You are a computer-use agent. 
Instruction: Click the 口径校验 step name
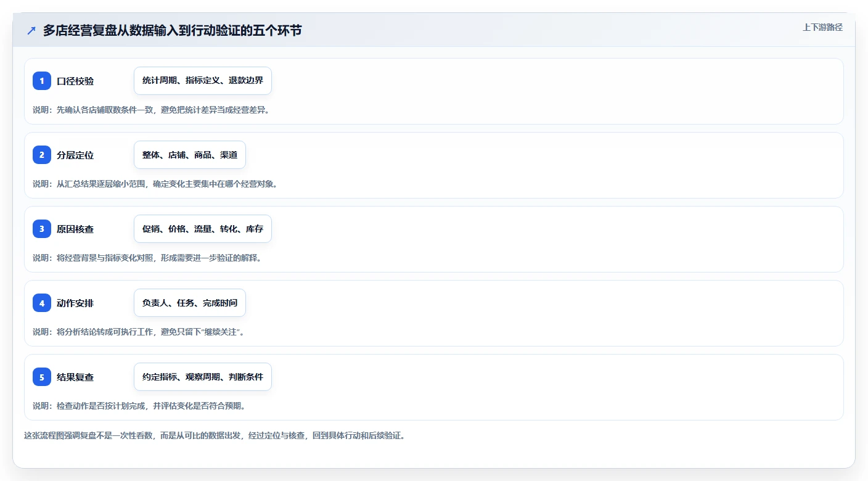75,81
